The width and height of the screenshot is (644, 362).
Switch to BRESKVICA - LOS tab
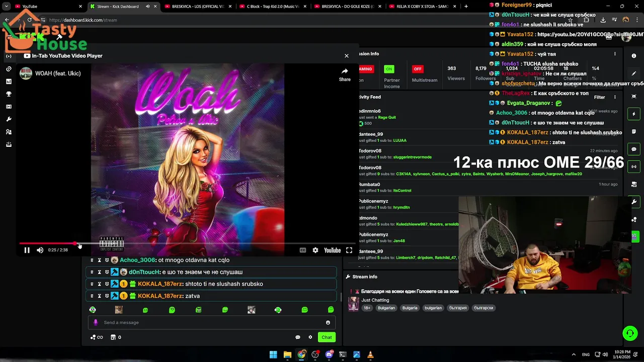click(x=198, y=7)
